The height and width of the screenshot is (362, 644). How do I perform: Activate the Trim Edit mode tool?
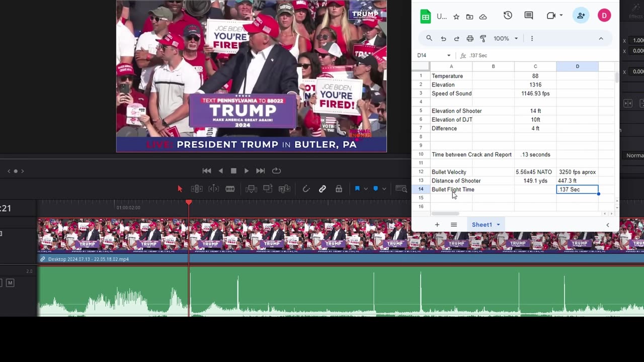(x=197, y=189)
